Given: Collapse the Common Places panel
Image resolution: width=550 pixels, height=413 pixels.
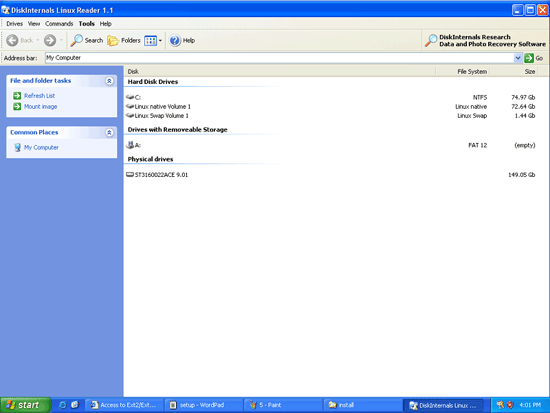Looking at the screenshot, I should pos(109,133).
